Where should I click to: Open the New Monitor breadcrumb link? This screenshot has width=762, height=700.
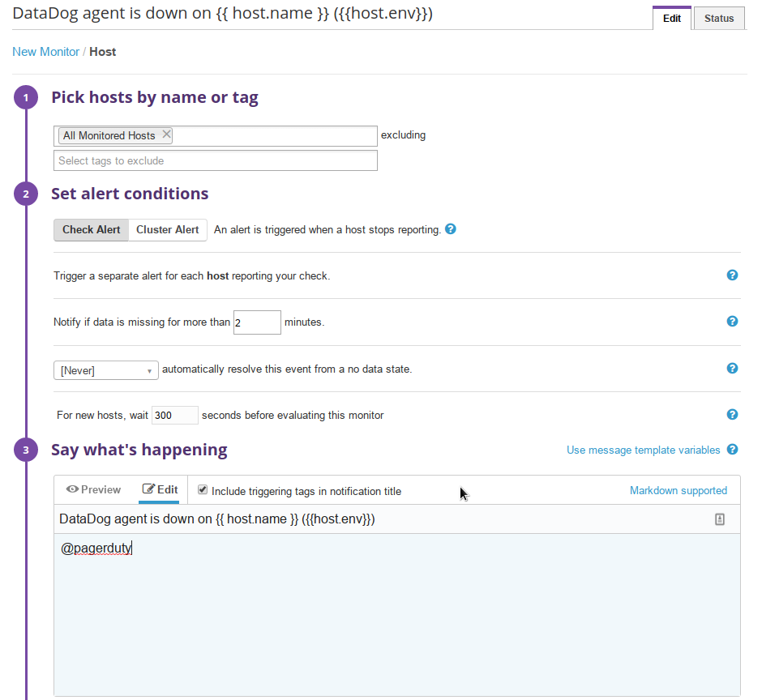pos(45,51)
